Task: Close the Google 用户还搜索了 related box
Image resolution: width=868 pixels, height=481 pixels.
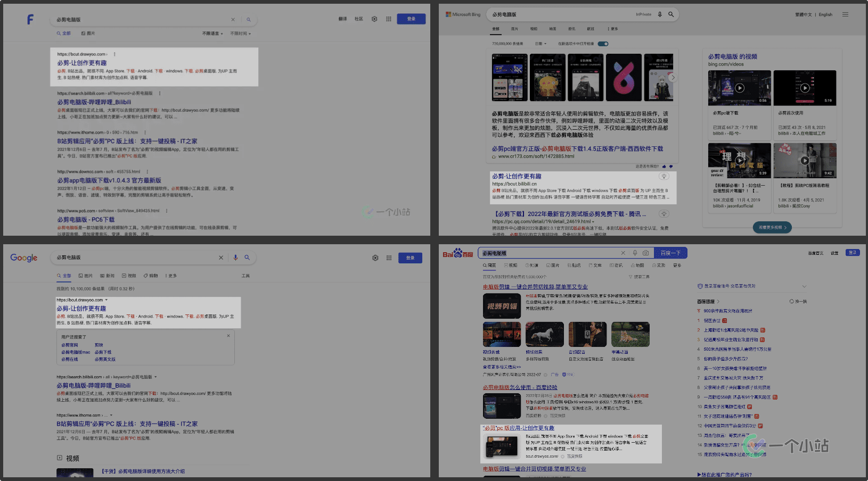Action: coord(228,336)
